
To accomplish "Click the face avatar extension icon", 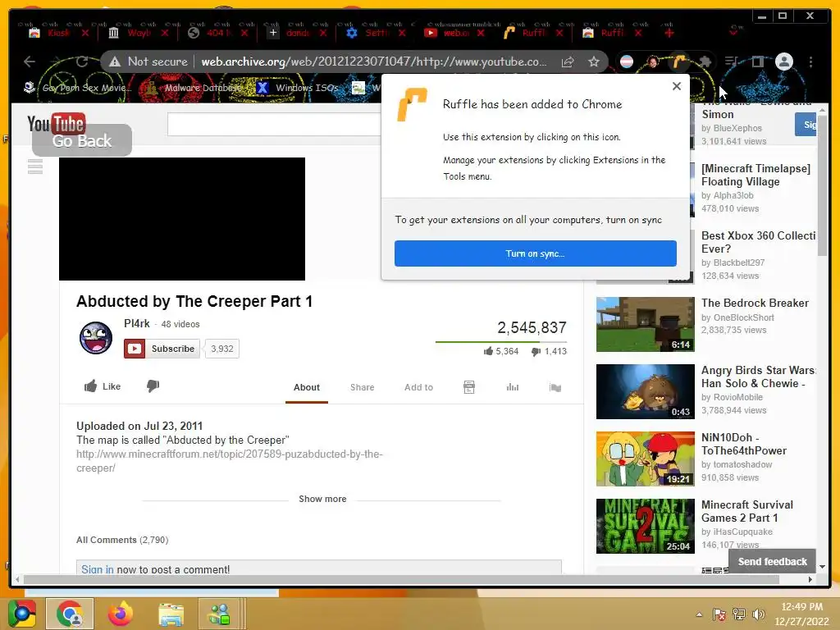I will click(653, 62).
